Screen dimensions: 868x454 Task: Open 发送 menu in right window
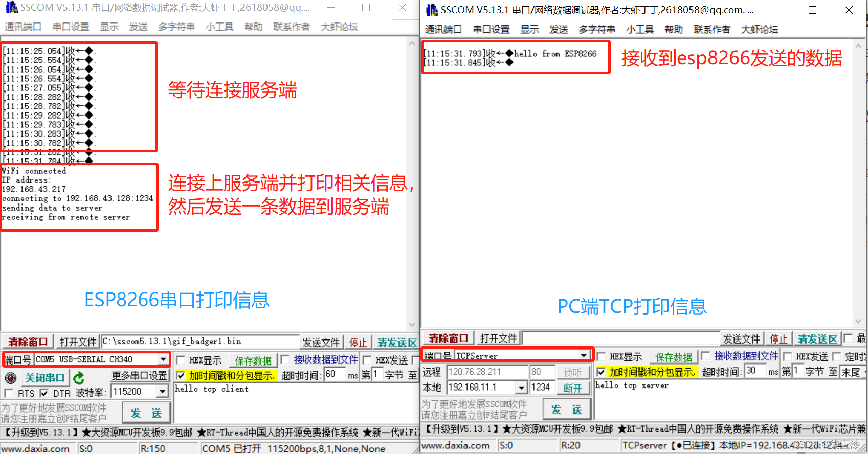(x=559, y=29)
